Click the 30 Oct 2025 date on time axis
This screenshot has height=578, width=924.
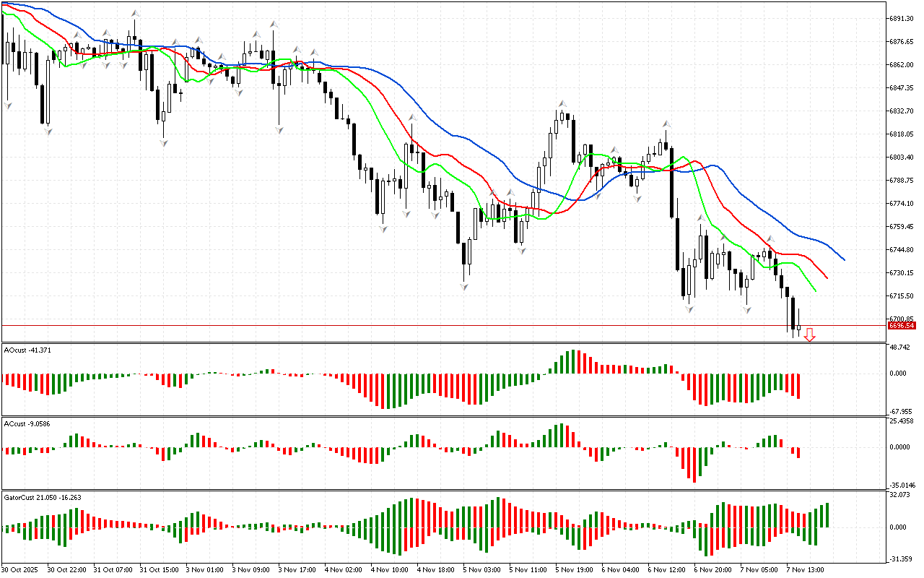tap(21, 569)
